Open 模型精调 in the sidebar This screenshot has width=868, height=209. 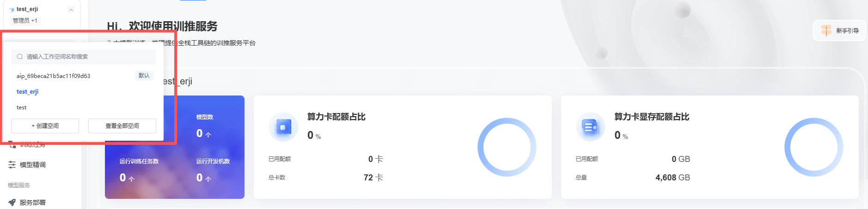32,165
